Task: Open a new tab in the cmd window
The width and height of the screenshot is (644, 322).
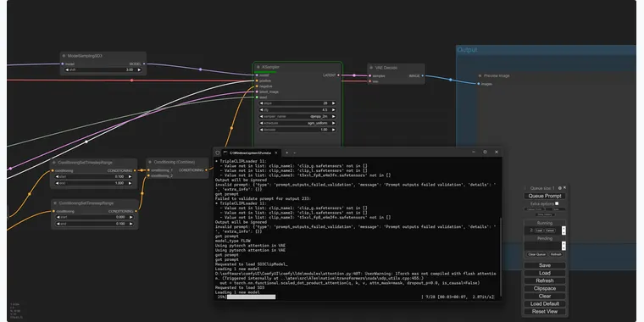Action: (286, 153)
